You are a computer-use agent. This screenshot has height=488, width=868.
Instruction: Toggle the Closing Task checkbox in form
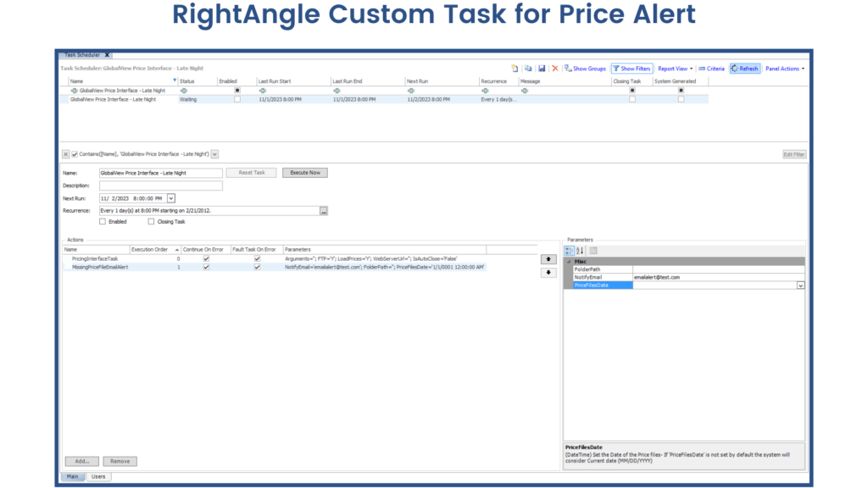pos(151,222)
